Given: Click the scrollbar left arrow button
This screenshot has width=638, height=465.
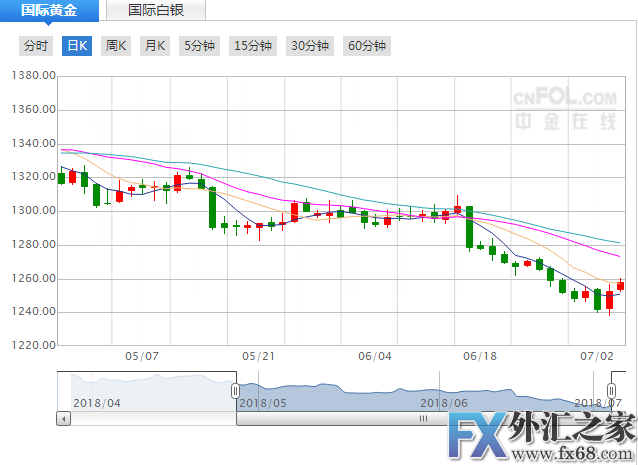Looking at the screenshot, I should (64, 419).
